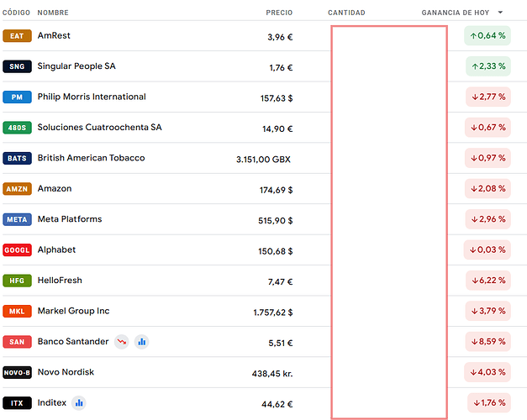The image size is (527, 420).
Task: Click the price 150,68 $
Action: (275, 251)
